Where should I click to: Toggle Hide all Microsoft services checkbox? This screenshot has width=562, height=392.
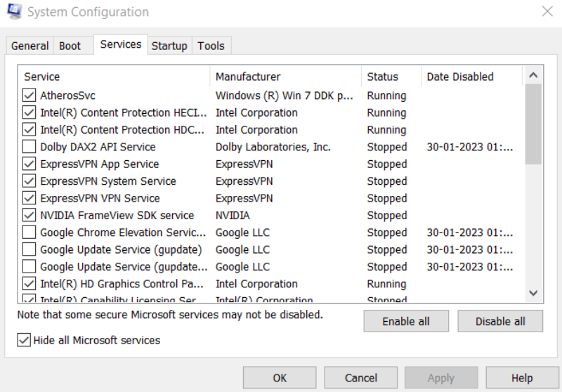(24, 340)
